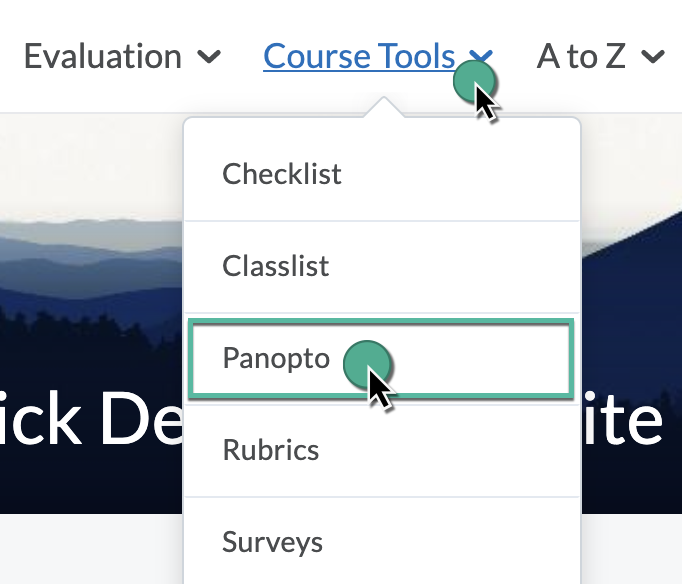Open the A to Z menu
Image resolution: width=682 pixels, height=584 pixels.
tap(581, 57)
